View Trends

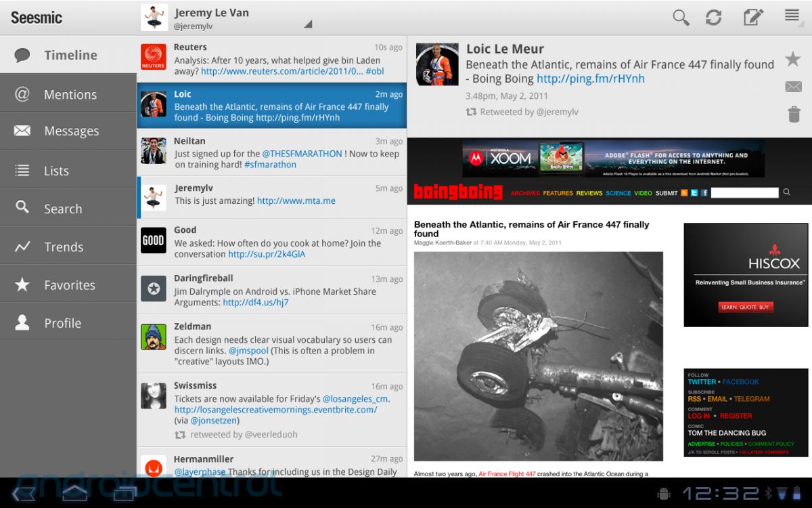[68, 247]
